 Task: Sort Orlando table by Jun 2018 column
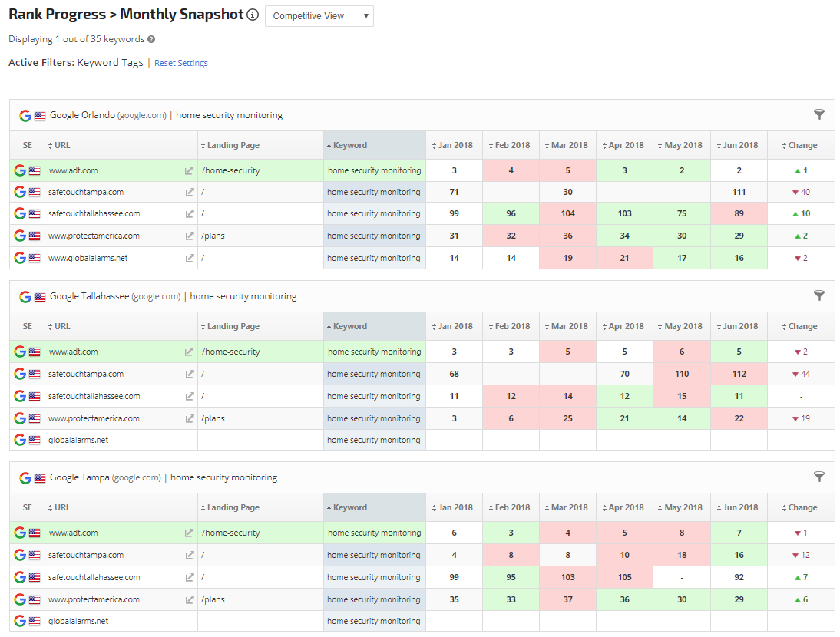tap(739, 145)
